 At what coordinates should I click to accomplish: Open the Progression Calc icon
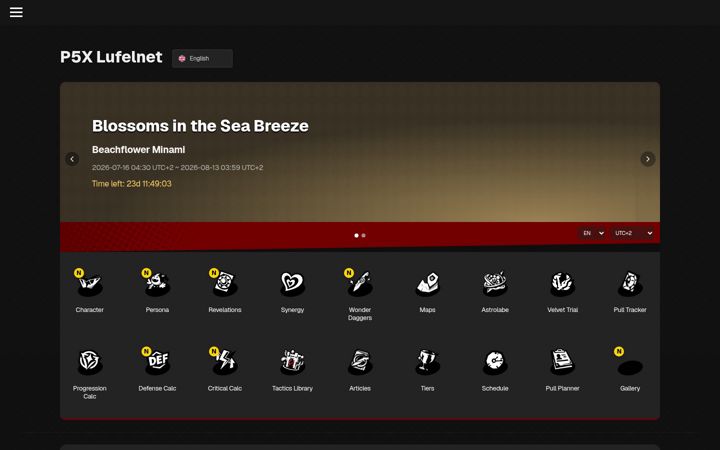click(90, 361)
